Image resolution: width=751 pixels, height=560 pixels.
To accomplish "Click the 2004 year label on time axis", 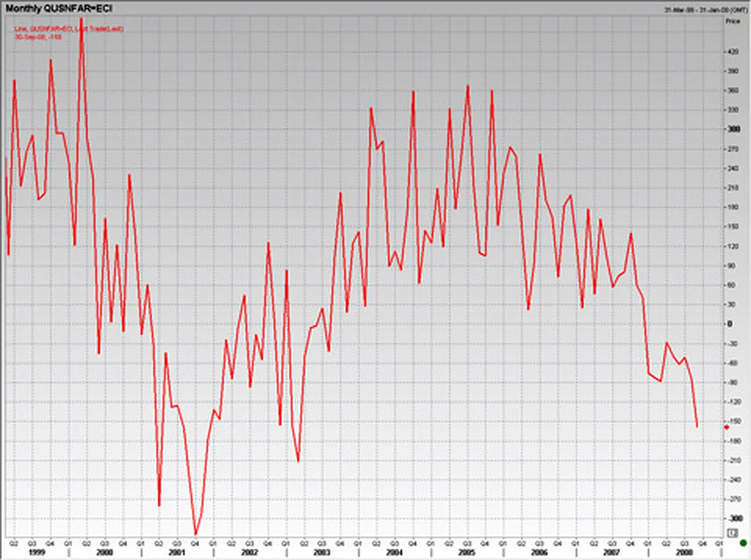I will coord(394,552).
